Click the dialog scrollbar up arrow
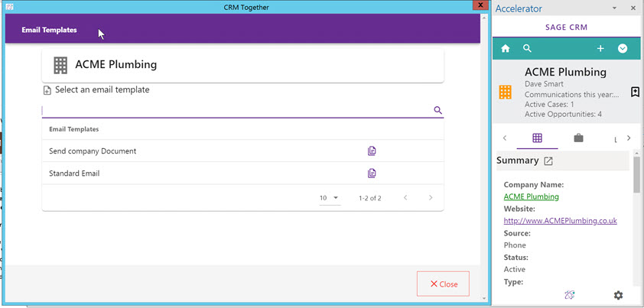Image resolution: width=644 pixels, height=308 pixels. pos(484,18)
